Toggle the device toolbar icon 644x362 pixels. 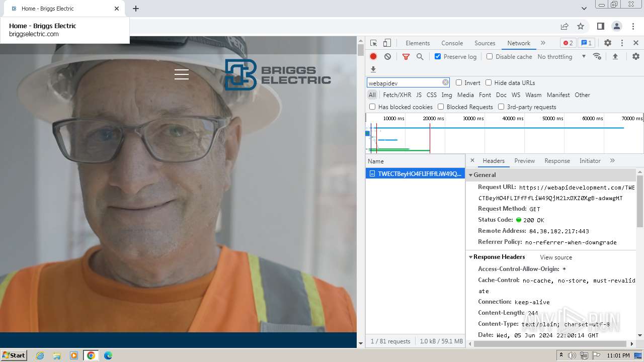[x=387, y=43]
